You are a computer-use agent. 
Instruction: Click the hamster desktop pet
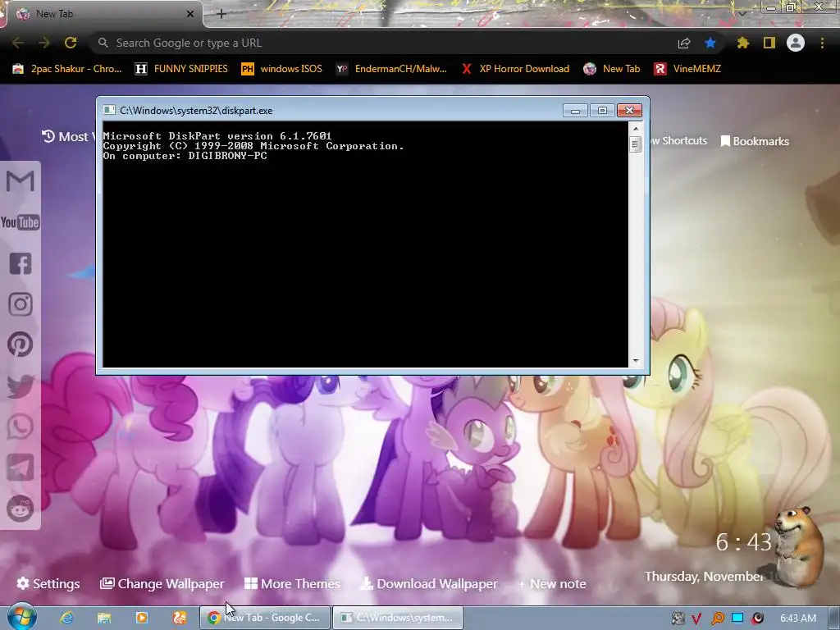click(x=799, y=546)
